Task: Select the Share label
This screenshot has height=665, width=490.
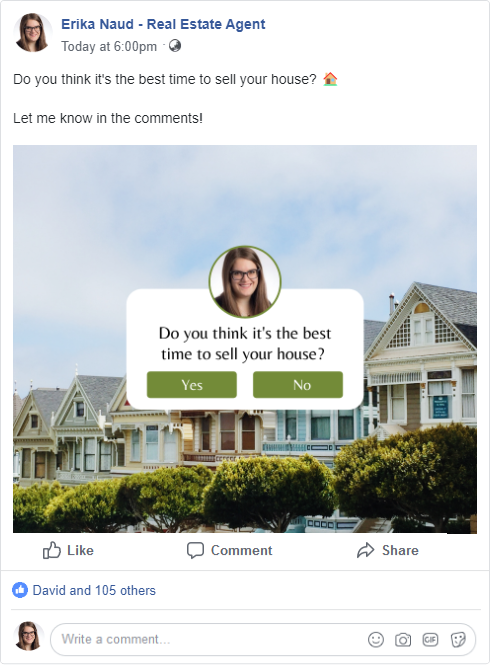Action: (400, 550)
